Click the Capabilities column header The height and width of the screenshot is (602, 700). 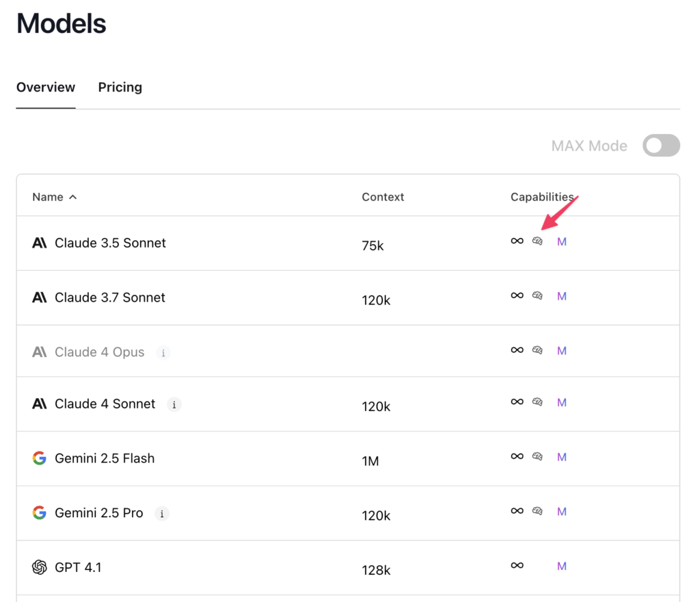[542, 197]
